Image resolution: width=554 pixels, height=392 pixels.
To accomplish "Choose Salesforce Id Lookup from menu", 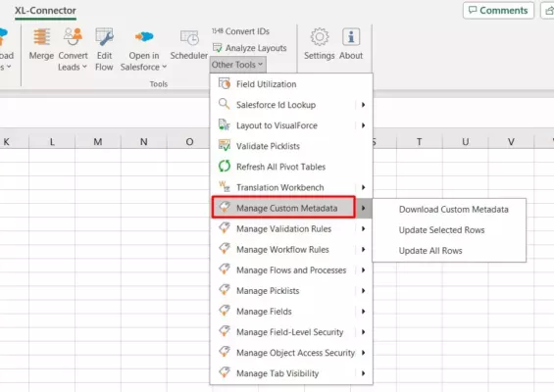I will 291,105.
